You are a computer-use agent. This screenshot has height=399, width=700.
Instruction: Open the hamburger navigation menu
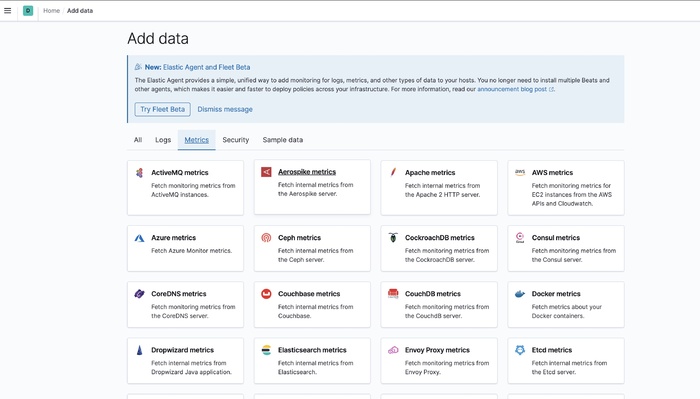(x=8, y=11)
